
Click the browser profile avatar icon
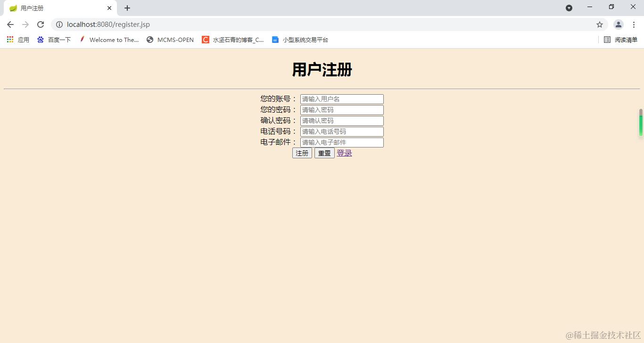pos(618,24)
